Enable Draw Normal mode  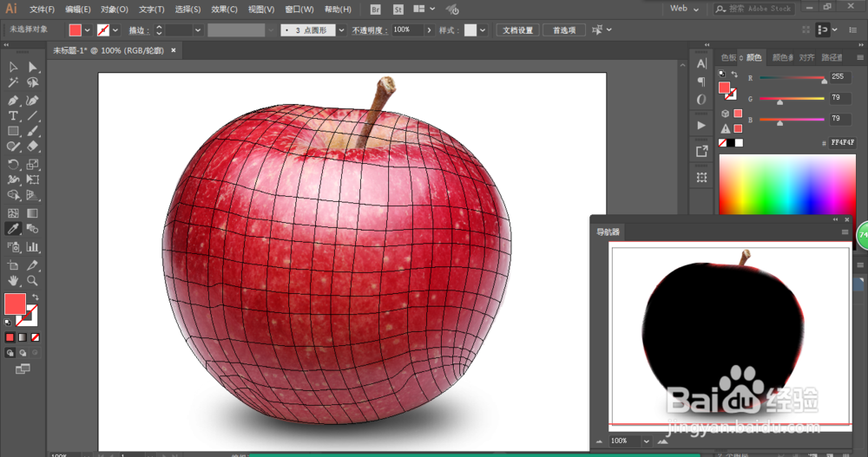pyautogui.click(x=10, y=353)
